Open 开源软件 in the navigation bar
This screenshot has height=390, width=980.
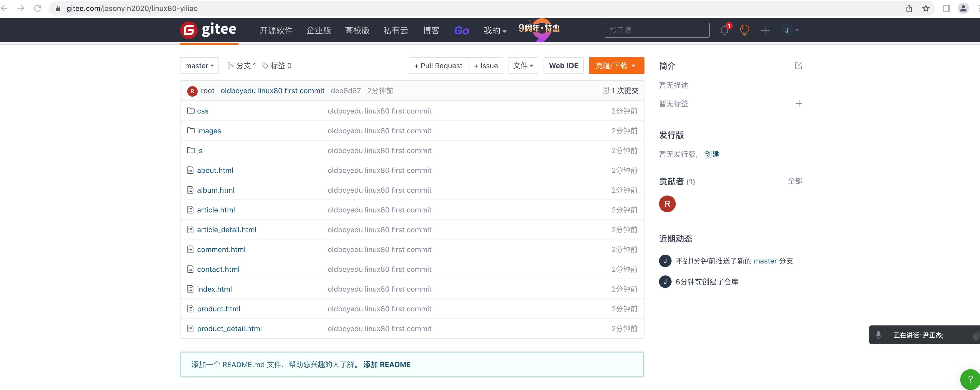click(276, 30)
